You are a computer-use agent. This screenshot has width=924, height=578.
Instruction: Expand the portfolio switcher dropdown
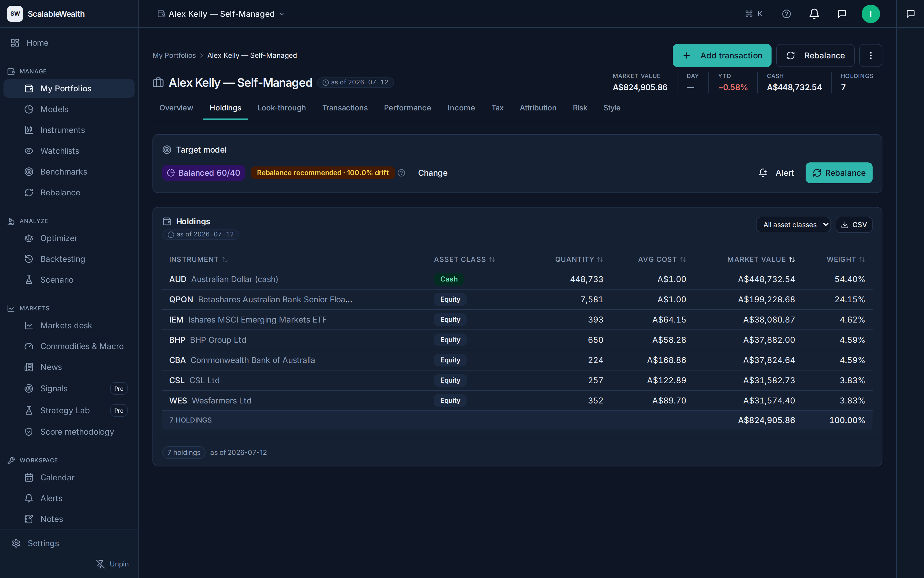[x=221, y=14]
